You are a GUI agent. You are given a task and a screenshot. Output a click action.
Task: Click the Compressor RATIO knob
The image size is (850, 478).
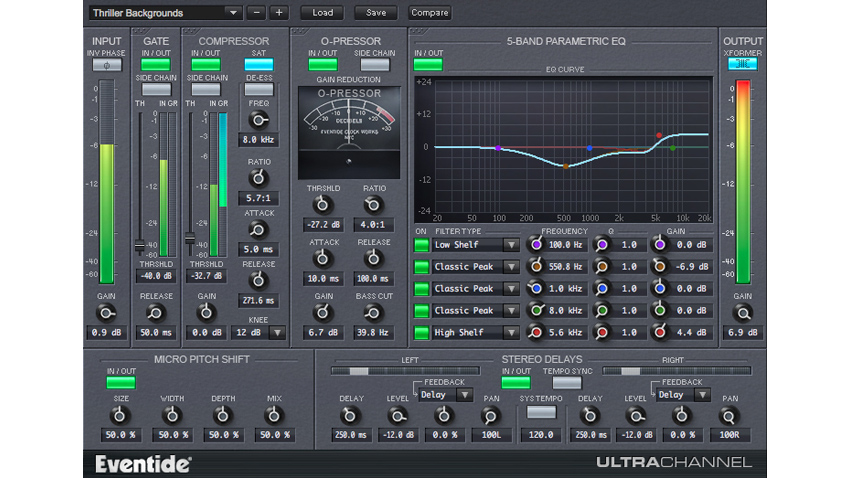tap(259, 178)
